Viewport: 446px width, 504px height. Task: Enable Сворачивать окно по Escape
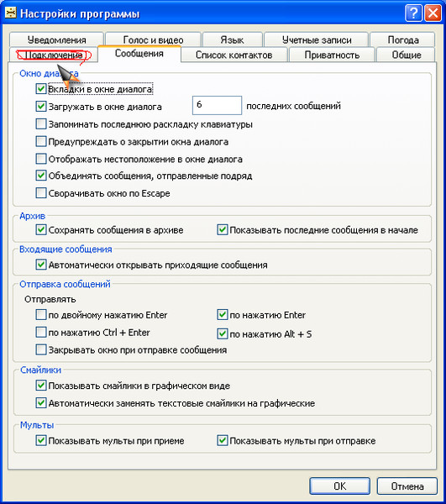(41, 193)
